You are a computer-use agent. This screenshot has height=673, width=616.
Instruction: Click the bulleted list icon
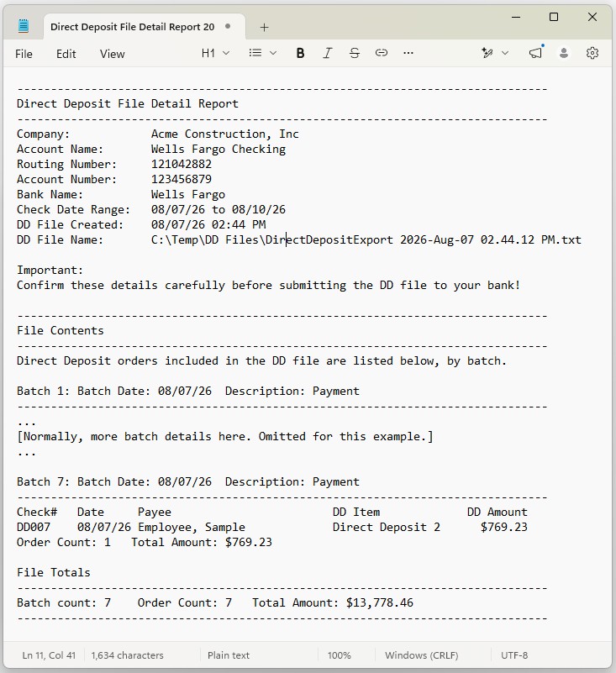pos(255,53)
